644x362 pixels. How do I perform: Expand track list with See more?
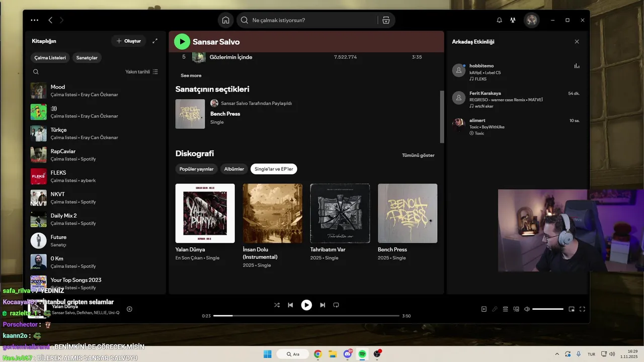coord(191,75)
